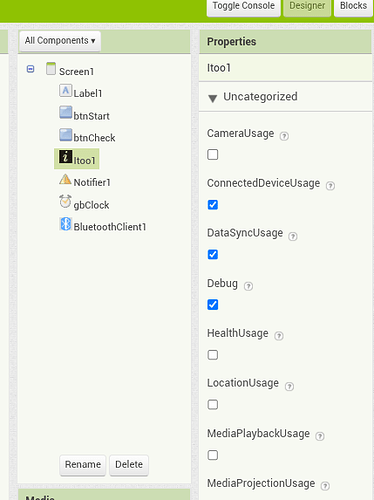Collapse the Uncategorized properties section
Screen dimensions: 374x500
click(x=212, y=98)
